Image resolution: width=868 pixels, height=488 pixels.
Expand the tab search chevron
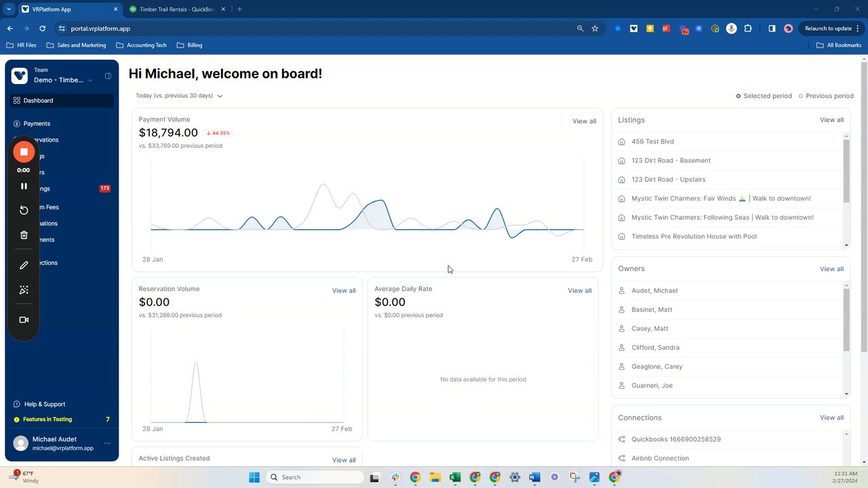9,9
